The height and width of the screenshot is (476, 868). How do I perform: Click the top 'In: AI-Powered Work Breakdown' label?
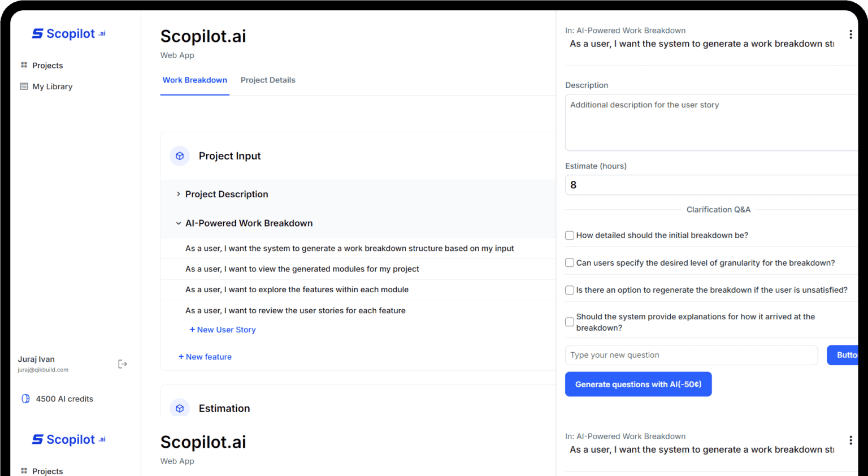pos(625,31)
